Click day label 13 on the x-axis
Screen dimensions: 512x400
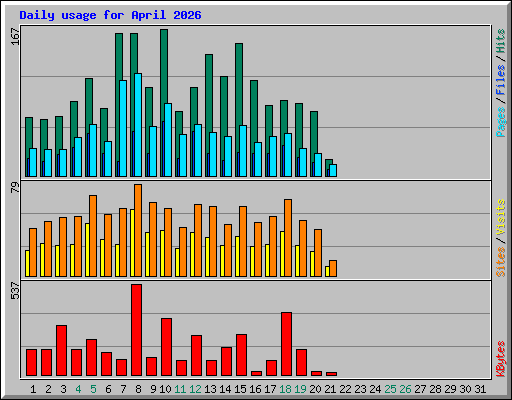tap(210, 389)
